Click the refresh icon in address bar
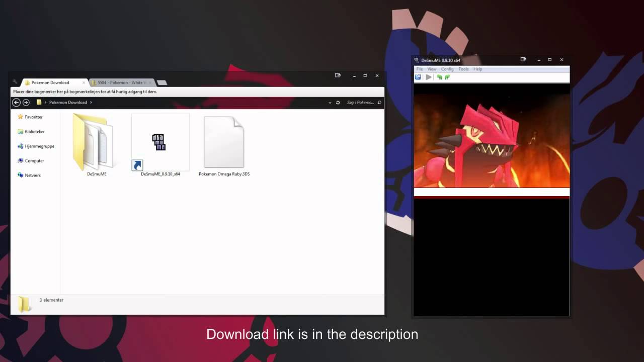 click(338, 103)
